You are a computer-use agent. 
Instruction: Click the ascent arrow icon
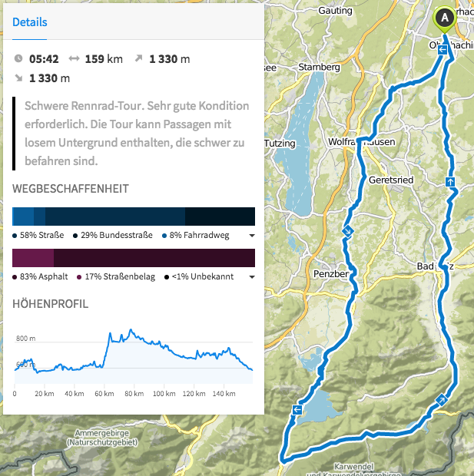[138, 59]
